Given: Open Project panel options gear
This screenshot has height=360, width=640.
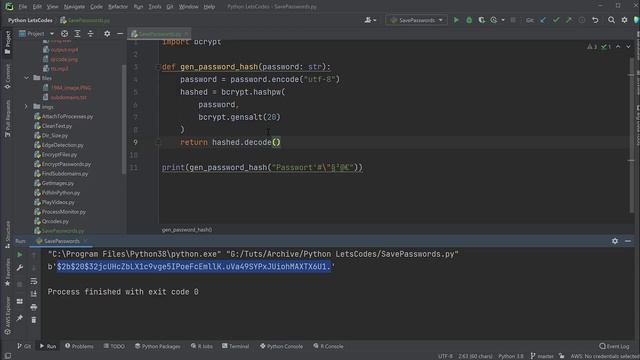Looking at the screenshot, I should [107, 33].
